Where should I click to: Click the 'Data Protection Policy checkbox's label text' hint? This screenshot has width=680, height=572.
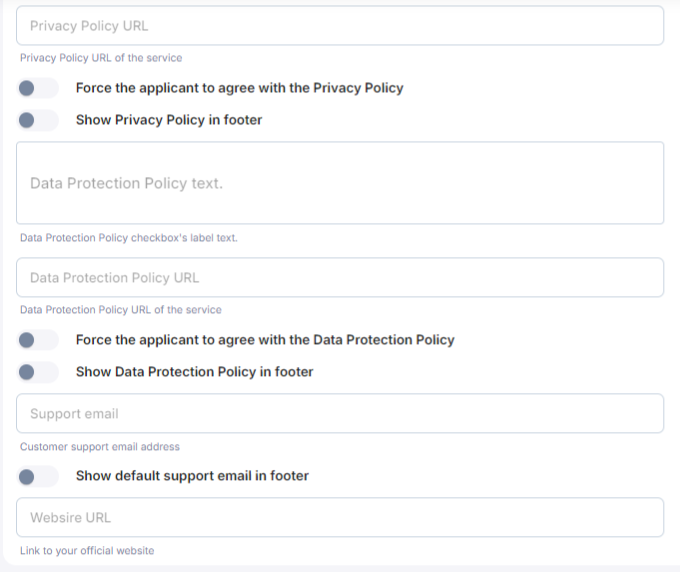(129, 238)
